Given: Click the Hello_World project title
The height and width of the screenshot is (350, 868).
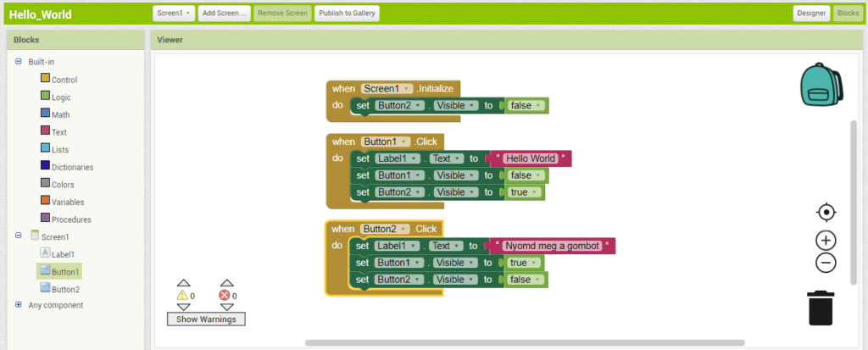Looking at the screenshot, I should (x=41, y=14).
